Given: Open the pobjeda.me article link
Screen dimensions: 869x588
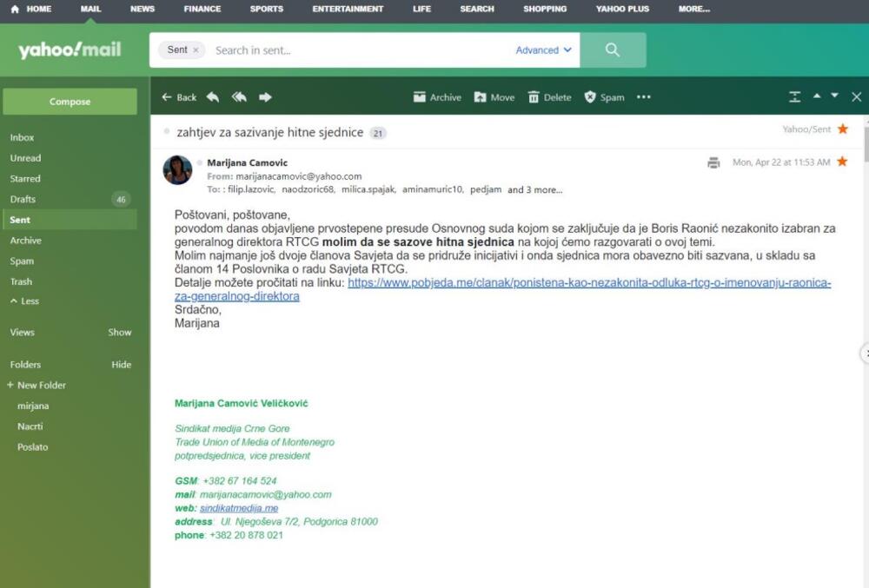Looking at the screenshot, I should click(589, 283).
